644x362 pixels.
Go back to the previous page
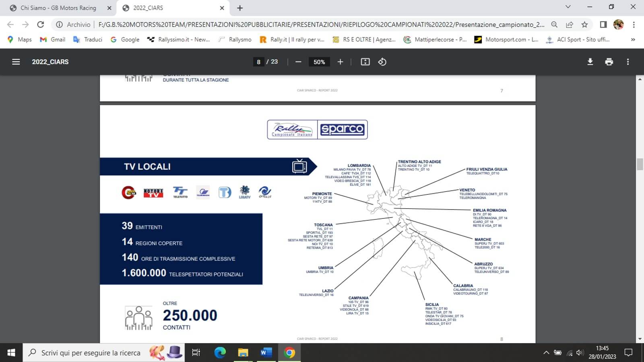point(10,25)
